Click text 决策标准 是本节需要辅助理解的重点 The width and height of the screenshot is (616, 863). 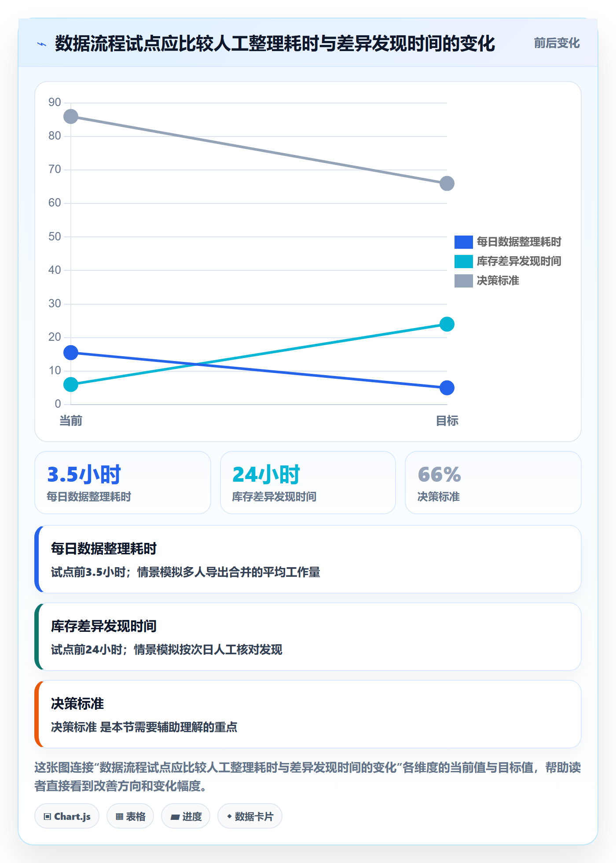coord(144,727)
